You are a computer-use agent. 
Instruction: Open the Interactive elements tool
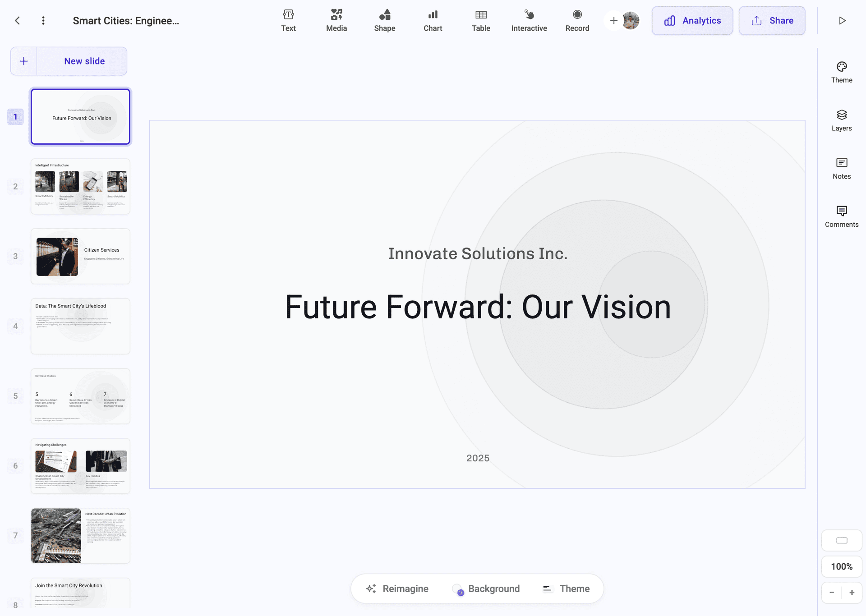click(x=529, y=20)
